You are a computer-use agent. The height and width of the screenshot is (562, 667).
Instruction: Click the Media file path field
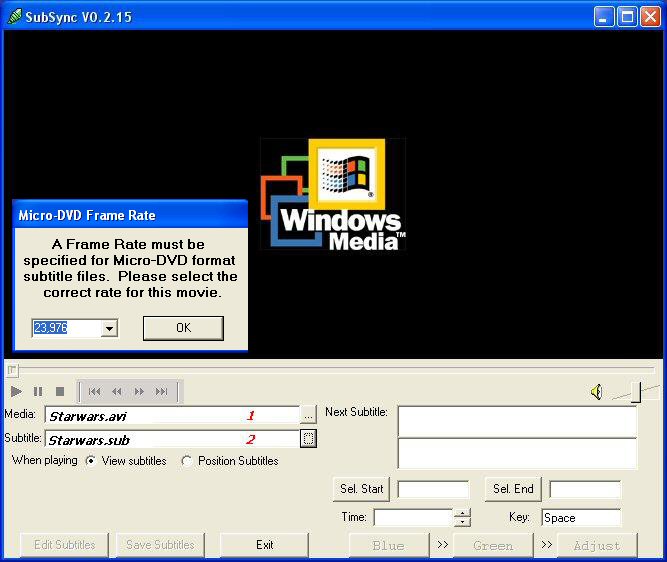(172, 415)
